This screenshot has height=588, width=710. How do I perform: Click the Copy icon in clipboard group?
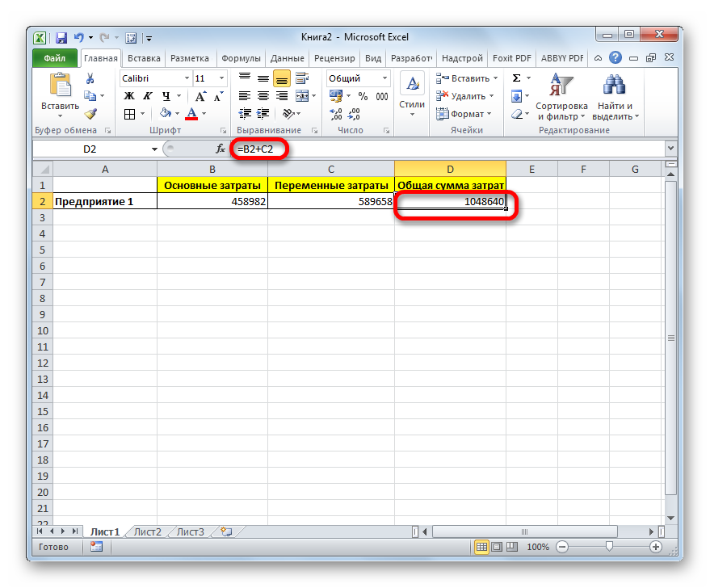90,95
